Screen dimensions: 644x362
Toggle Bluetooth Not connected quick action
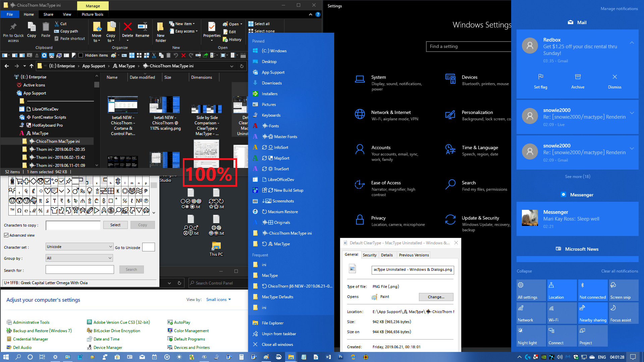pos(592,291)
